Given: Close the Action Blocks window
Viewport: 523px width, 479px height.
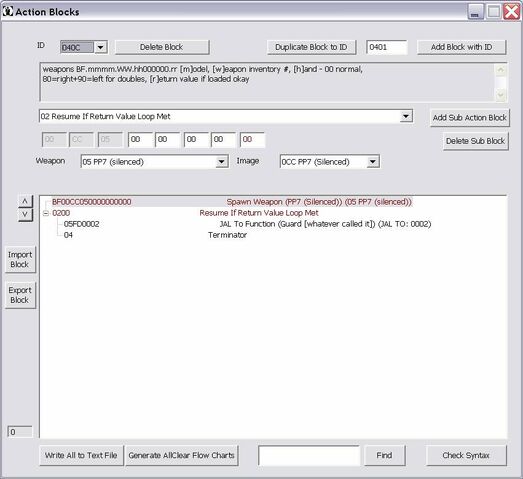Looking at the screenshot, I should (511, 12).
